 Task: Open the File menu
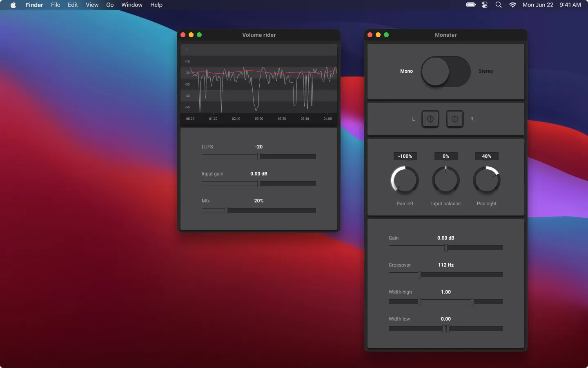pos(56,5)
